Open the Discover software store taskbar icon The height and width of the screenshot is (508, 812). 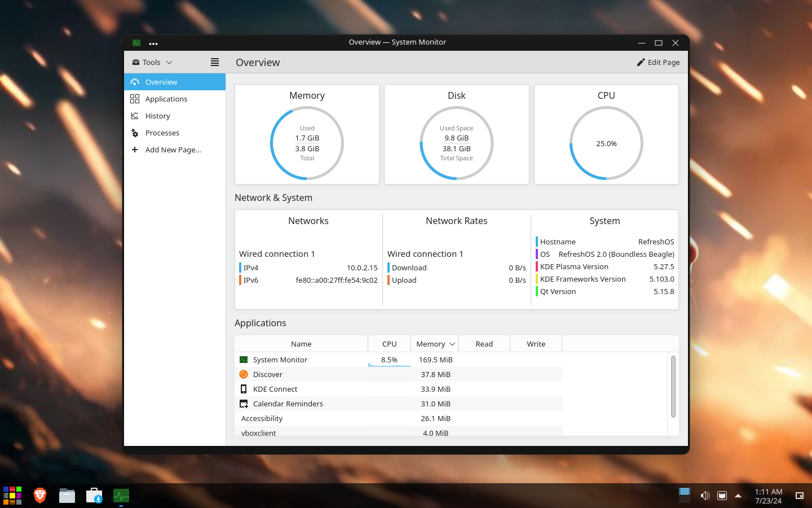click(94, 496)
